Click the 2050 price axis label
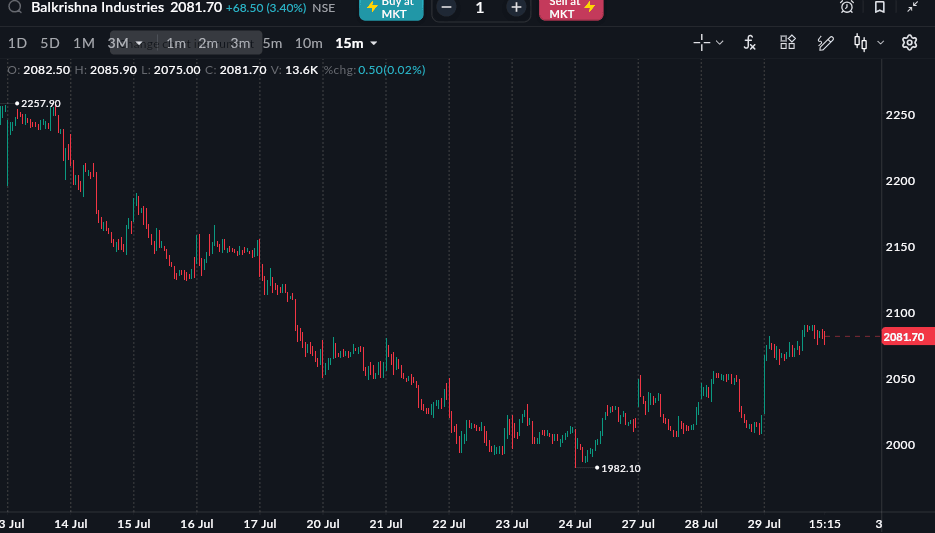This screenshot has width=935, height=533. (900, 379)
